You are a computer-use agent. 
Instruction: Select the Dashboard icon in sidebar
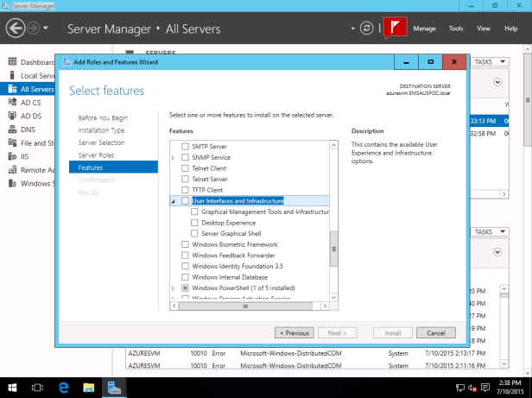12,62
